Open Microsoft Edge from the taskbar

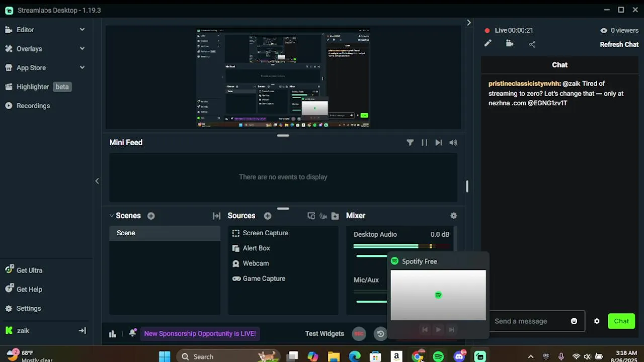pos(355,356)
